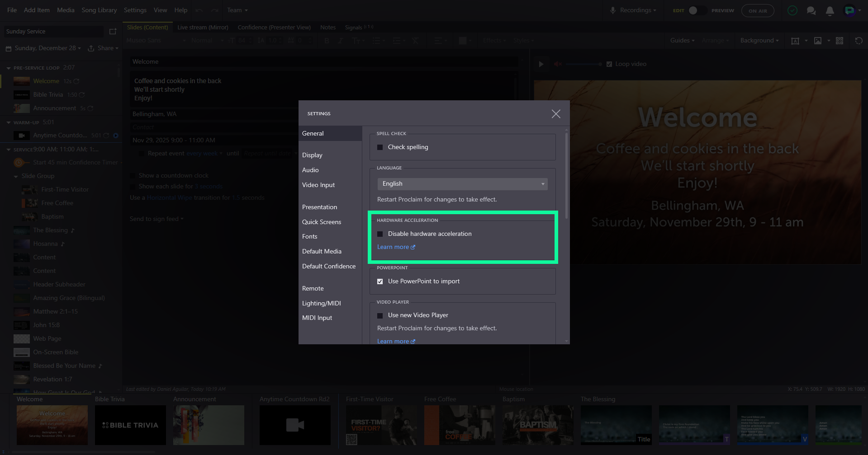Viewport: 868px width, 455px height.
Task: Switch to Live stream (Mirror) tab
Action: click(x=203, y=28)
